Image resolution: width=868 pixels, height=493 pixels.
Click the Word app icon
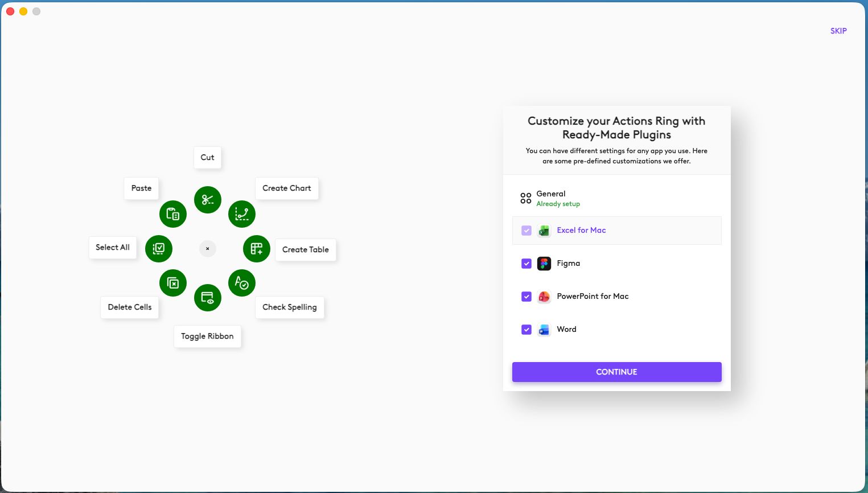[544, 330]
